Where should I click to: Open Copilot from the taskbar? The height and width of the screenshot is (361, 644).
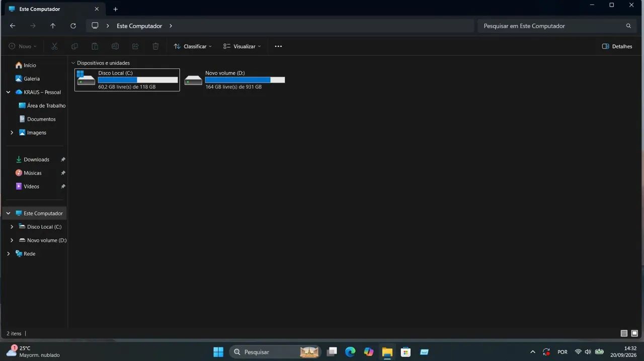[369, 352]
